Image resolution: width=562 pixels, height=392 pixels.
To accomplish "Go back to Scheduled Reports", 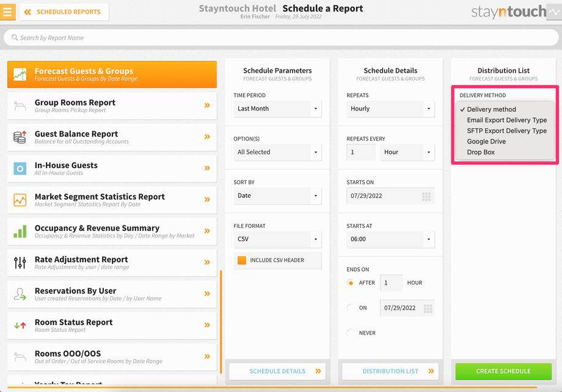I will pyautogui.click(x=64, y=12).
